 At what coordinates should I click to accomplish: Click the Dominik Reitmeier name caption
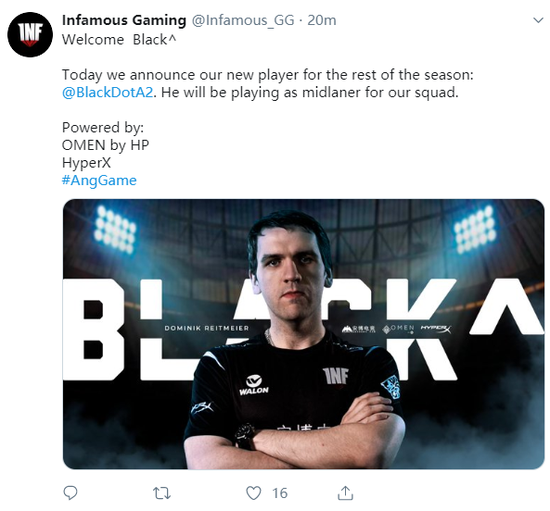coord(207,328)
